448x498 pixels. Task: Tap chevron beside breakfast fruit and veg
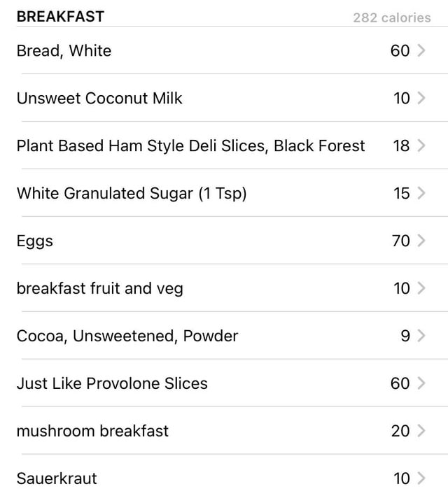pos(421,288)
